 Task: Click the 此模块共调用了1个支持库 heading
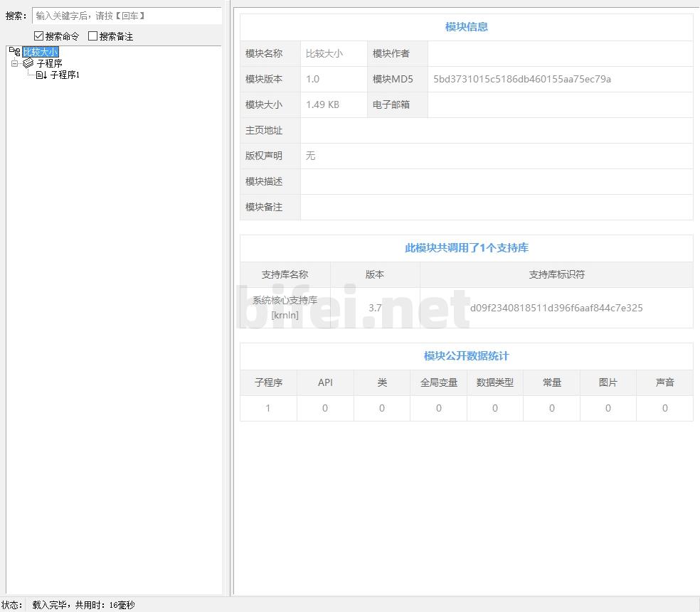466,248
